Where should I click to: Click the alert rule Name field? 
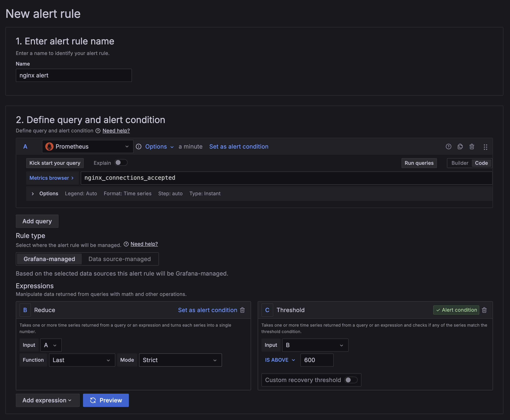[x=73, y=76]
